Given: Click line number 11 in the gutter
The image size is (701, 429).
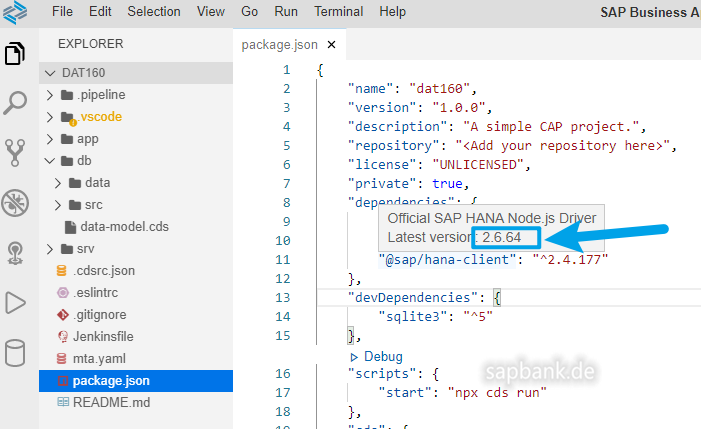Looking at the screenshot, I should (283, 260).
